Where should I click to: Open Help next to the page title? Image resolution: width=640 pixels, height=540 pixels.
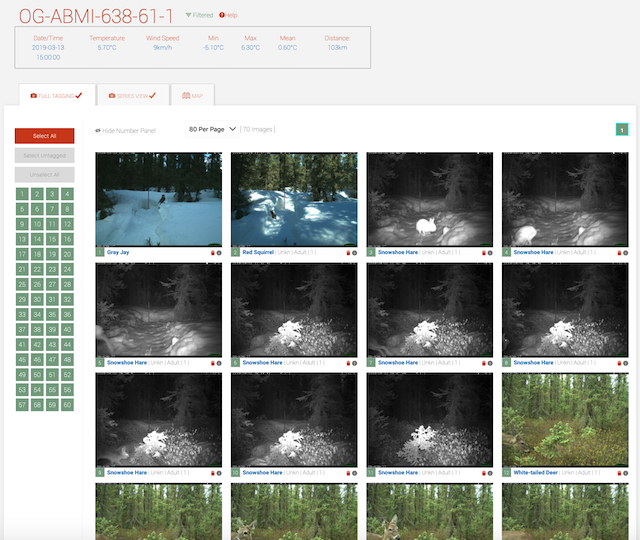(228, 15)
